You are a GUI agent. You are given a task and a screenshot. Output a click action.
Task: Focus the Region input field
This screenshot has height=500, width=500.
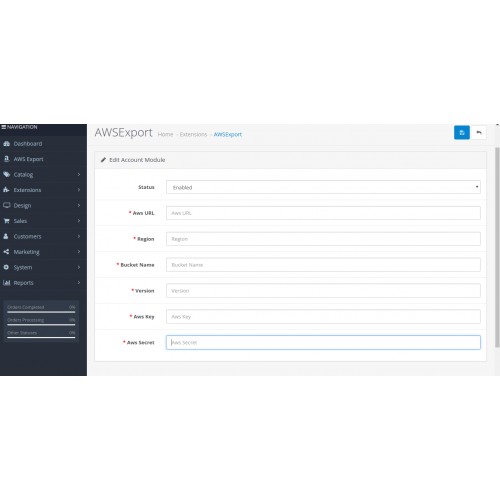click(323, 239)
